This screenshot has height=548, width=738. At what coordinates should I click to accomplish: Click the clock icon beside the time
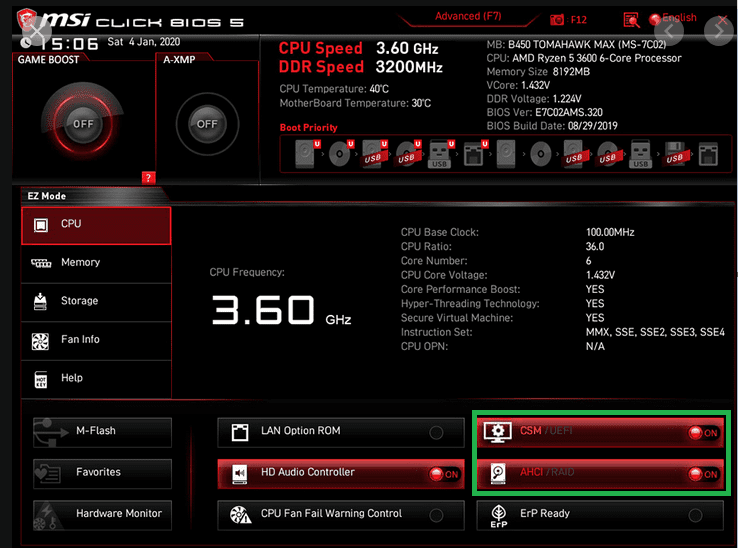click(26, 43)
